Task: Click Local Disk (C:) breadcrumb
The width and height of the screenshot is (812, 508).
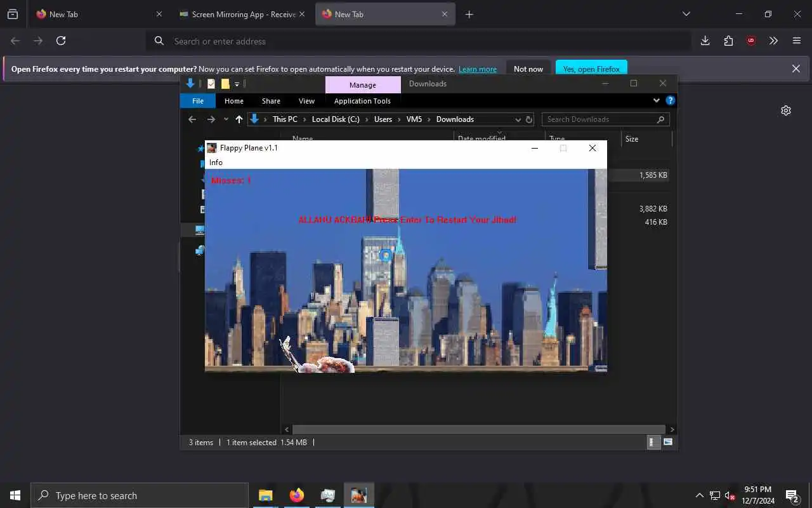Action: [336, 119]
